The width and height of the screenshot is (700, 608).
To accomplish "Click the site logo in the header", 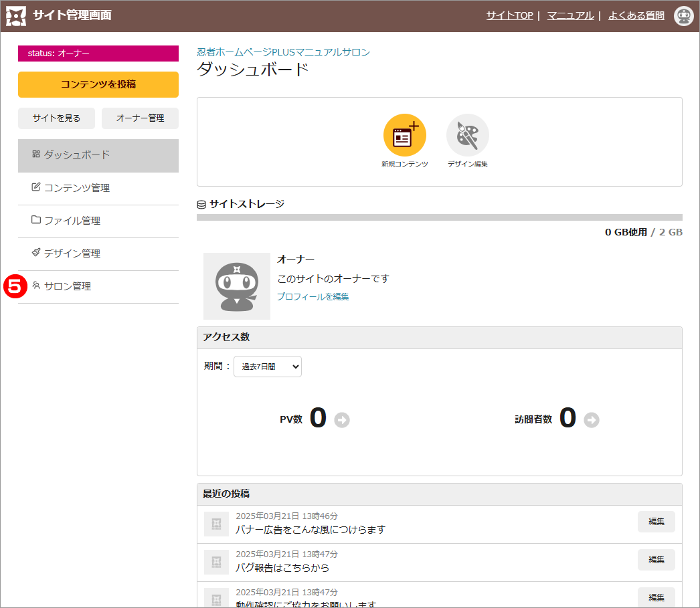I will click(x=16, y=15).
